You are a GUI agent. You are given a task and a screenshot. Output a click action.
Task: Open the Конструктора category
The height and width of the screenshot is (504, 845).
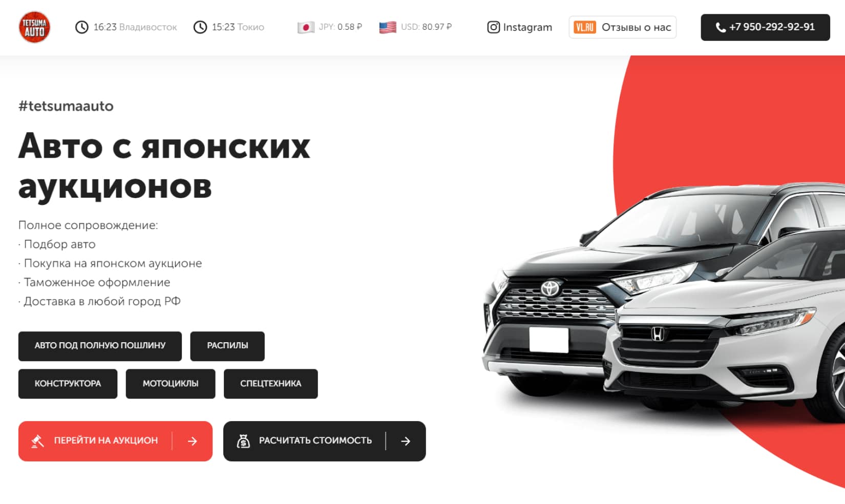point(68,384)
